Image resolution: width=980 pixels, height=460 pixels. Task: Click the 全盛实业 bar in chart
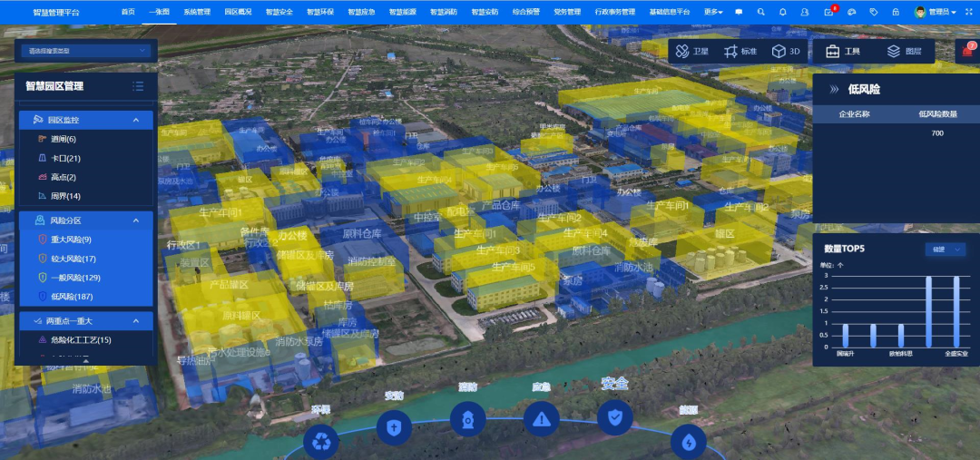(956, 312)
